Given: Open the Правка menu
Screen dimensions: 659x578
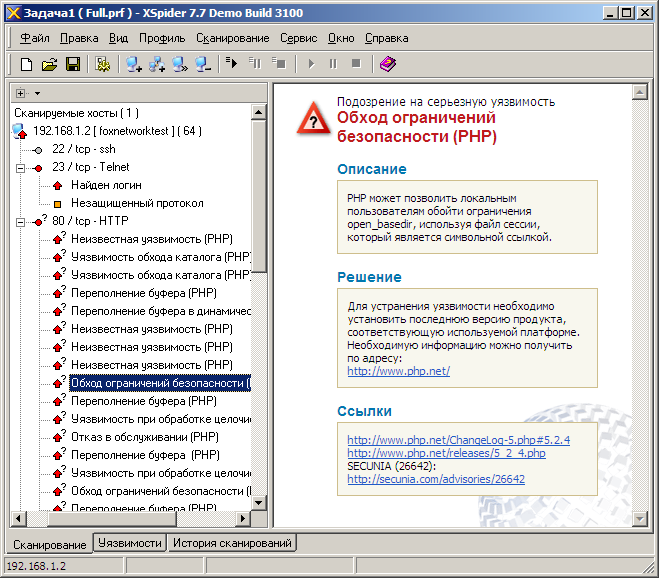Looking at the screenshot, I should [79, 38].
